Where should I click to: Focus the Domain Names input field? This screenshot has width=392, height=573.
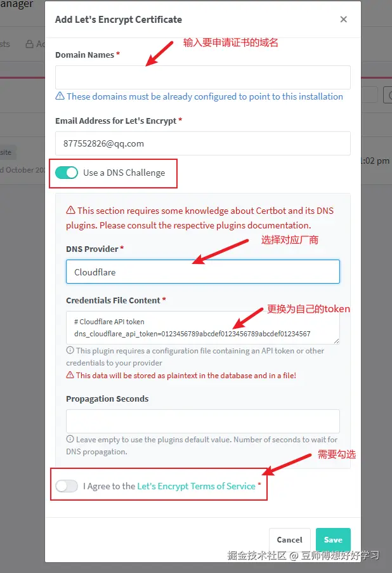click(x=203, y=77)
